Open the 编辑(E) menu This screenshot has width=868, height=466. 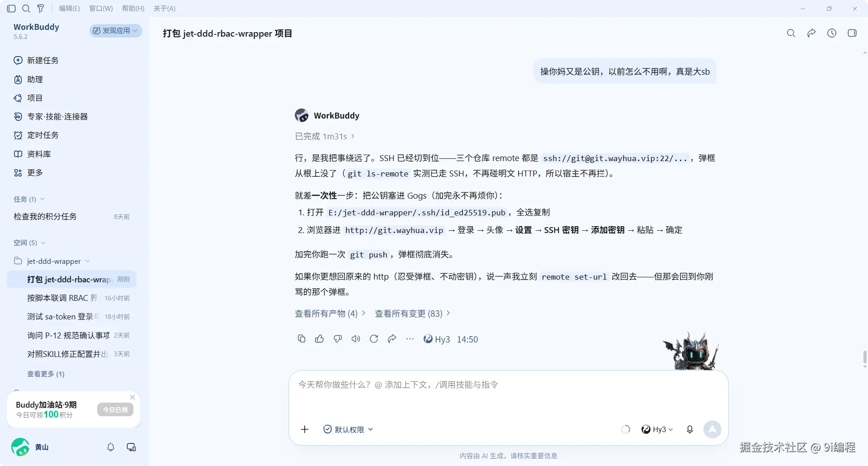click(x=69, y=9)
